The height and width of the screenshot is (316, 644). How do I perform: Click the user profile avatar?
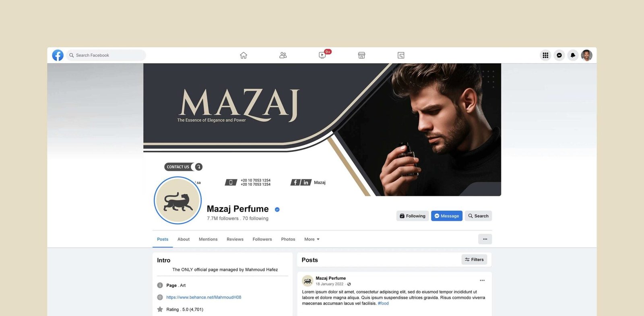click(586, 55)
